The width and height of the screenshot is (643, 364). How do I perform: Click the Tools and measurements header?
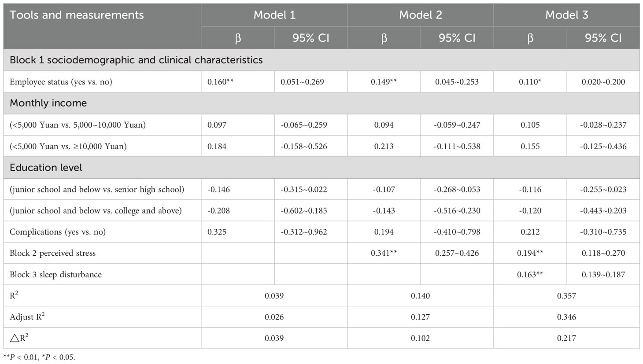tap(77, 15)
